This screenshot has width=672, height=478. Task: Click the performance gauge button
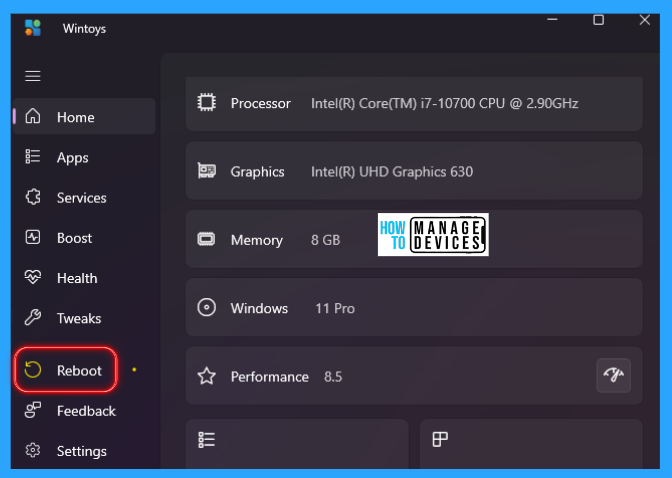[613, 375]
